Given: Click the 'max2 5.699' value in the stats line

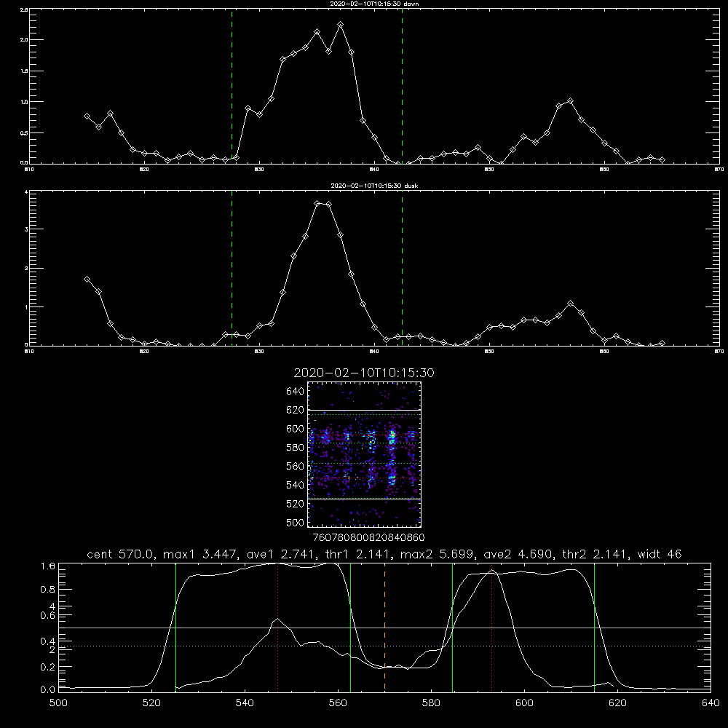Looking at the screenshot, I should pos(438,554).
